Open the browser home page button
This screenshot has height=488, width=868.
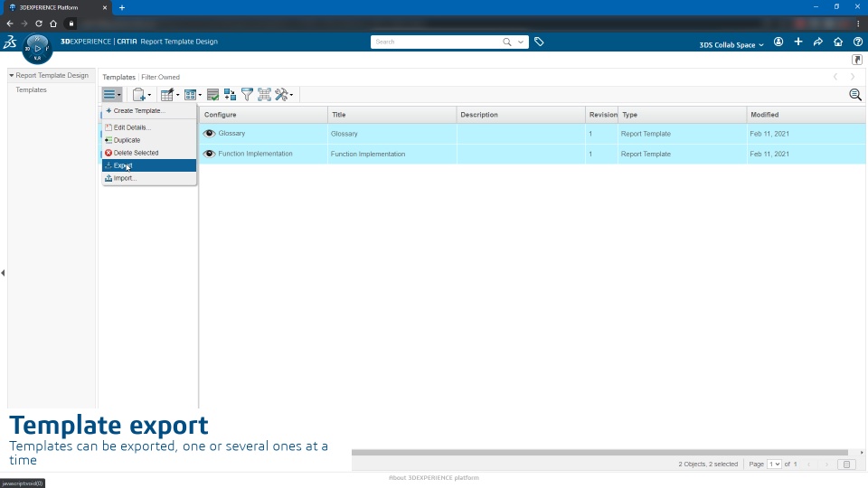(x=53, y=23)
